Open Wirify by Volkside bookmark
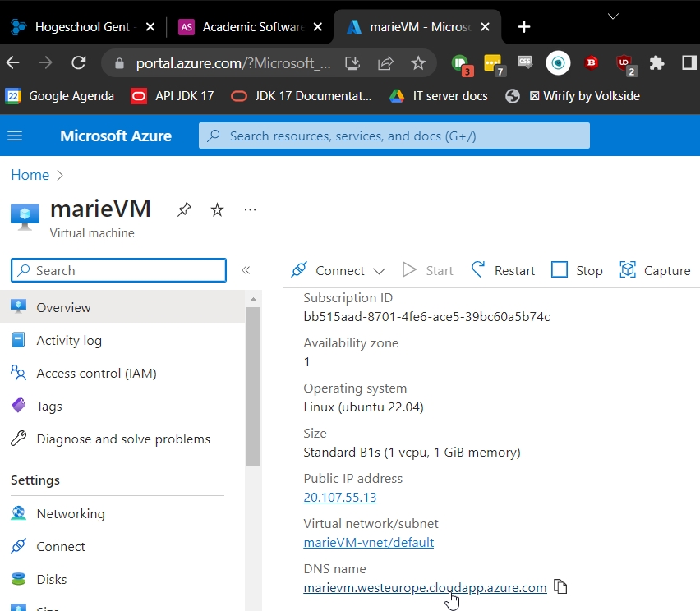The height and width of the screenshot is (611, 700). [x=573, y=96]
